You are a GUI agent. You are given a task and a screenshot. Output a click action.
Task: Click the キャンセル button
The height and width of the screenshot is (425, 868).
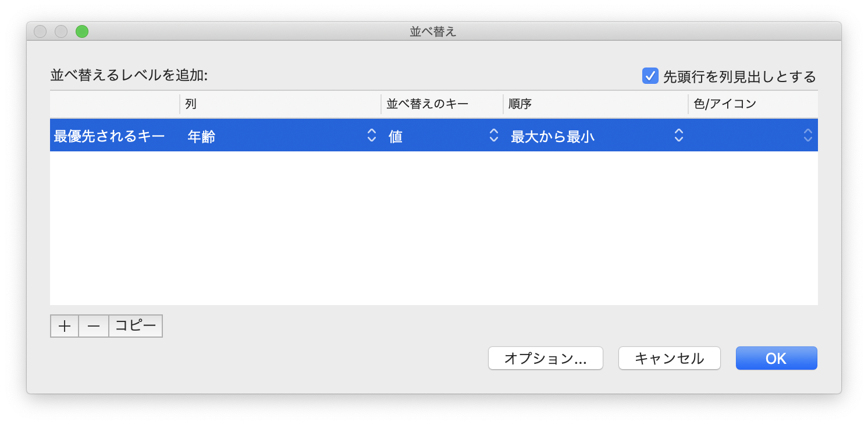670,358
